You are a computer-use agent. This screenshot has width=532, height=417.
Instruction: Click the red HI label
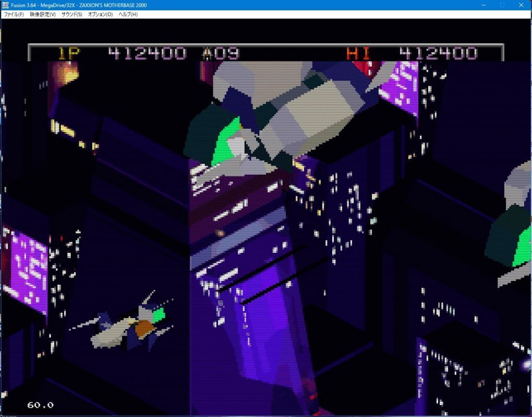[x=358, y=53]
